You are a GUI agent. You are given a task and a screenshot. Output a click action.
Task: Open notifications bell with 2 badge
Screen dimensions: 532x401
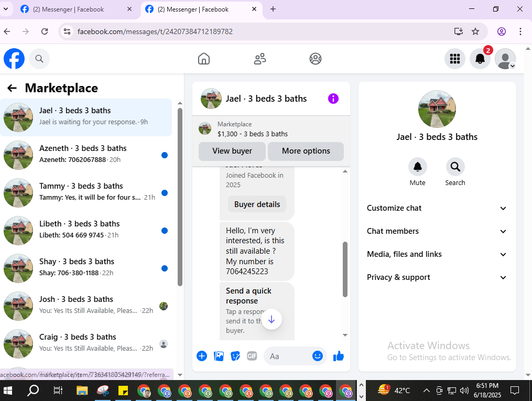click(480, 59)
